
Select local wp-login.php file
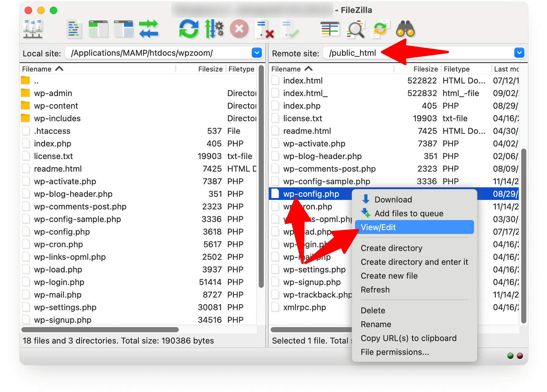[x=138, y=282]
